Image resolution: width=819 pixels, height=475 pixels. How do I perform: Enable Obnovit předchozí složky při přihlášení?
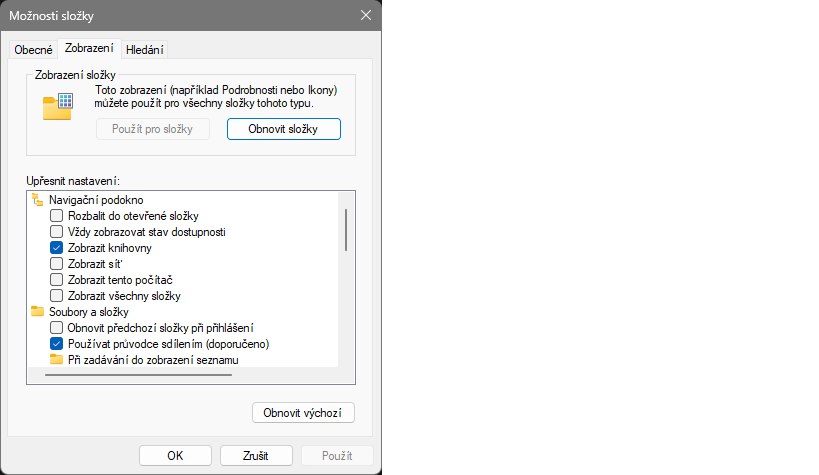pyautogui.click(x=56, y=328)
